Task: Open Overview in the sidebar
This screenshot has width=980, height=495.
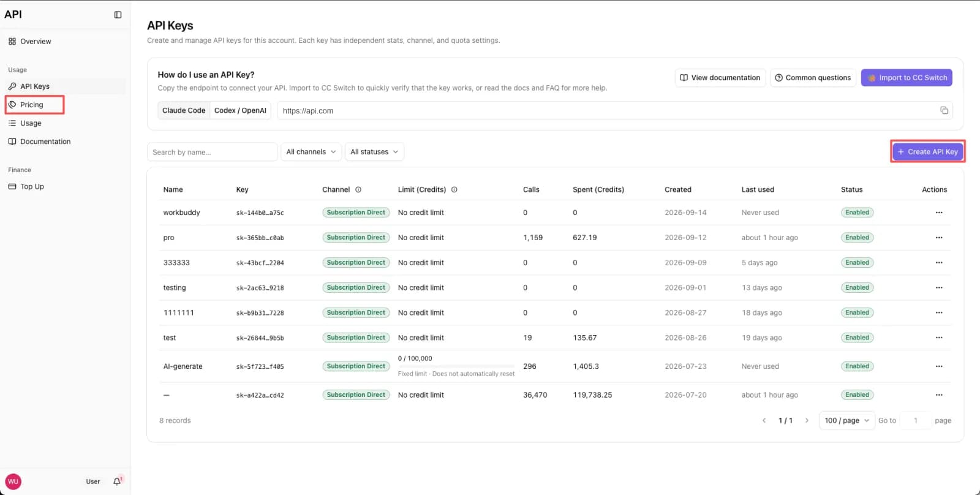Action: 65,42
